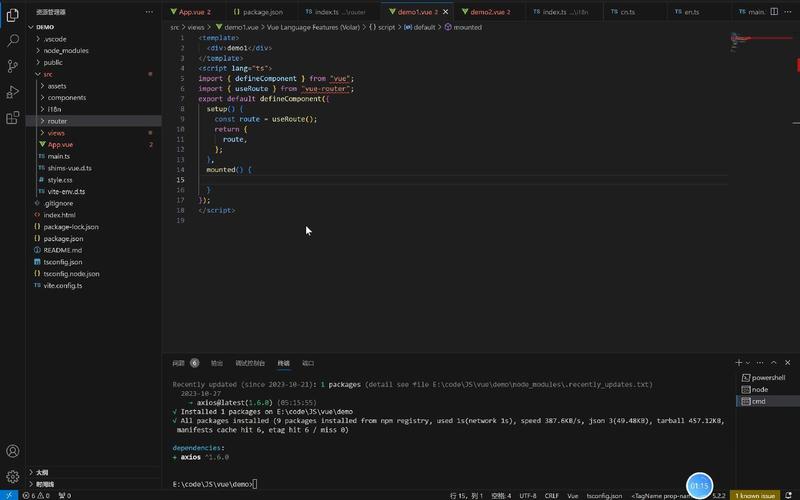
Task: Open editor tab bar more actions menu
Action: tap(788, 11)
